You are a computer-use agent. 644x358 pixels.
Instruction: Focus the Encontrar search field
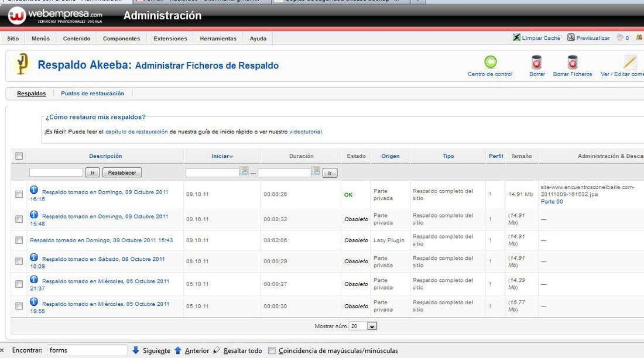(x=87, y=350)
